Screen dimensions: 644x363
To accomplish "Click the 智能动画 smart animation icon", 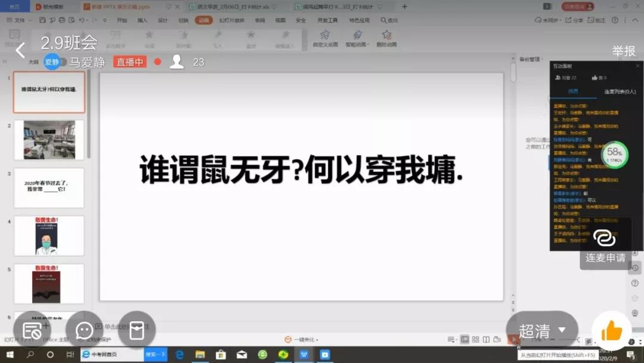I will coord(357,37).
